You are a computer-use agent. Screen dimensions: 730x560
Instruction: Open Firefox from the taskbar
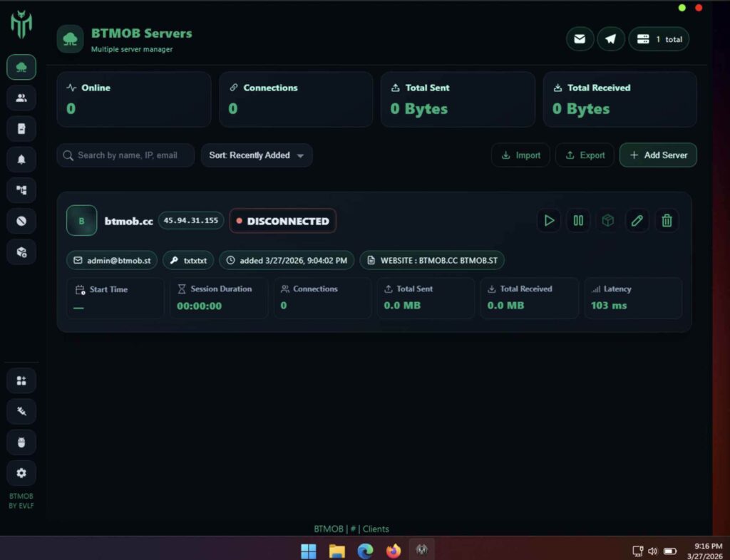(394, 551)
